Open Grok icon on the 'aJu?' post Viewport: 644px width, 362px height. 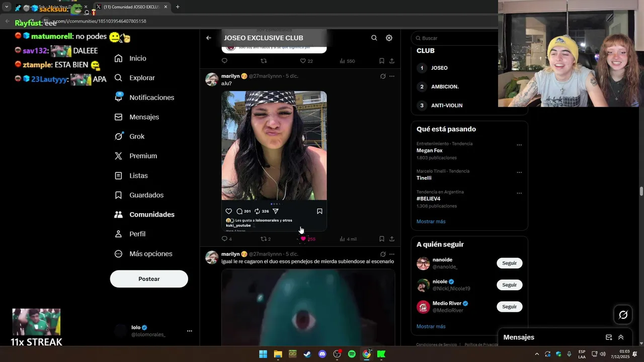tap(383, 76)
